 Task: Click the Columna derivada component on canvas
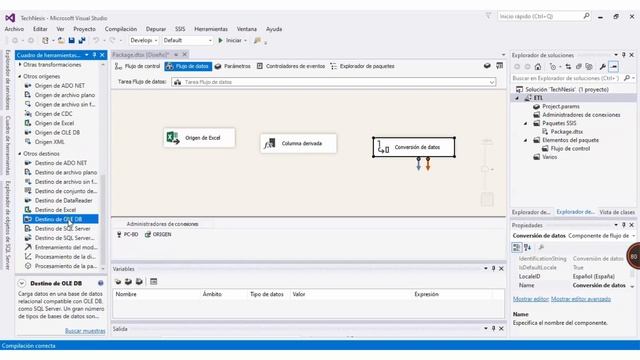pos(298,143)
